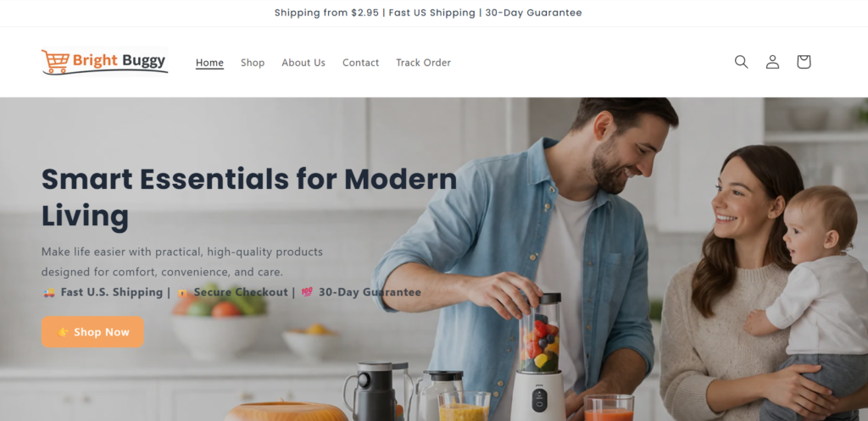Open the Contact page link
The height and width of the screenshot is (421, 868).
click(360, 63)
